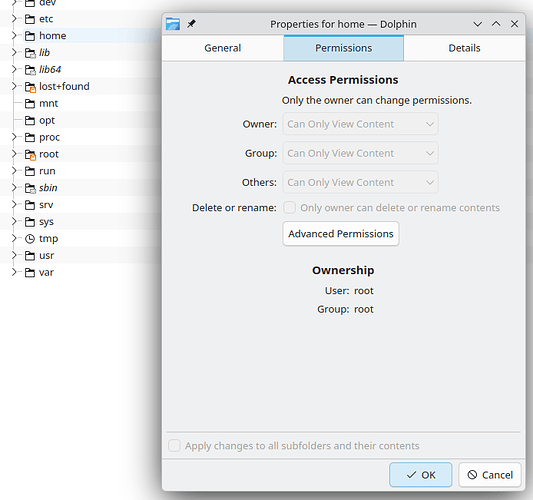The width and height of the screenshot is (533, 500).
Task: Click the home folder icon in tree
Action: coord(30,36)
